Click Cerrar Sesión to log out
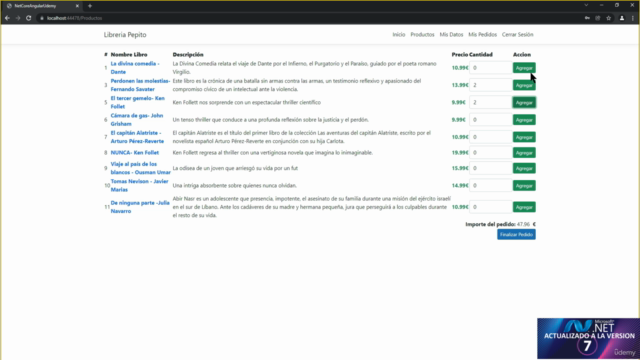This screenshot has height=360, width=640. [518, 35]
